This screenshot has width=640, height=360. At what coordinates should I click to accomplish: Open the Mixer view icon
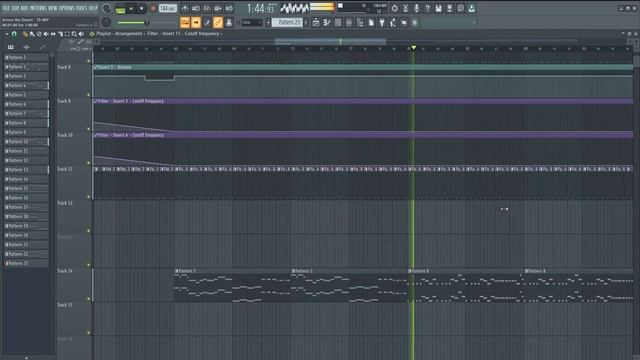pos(349,23)
